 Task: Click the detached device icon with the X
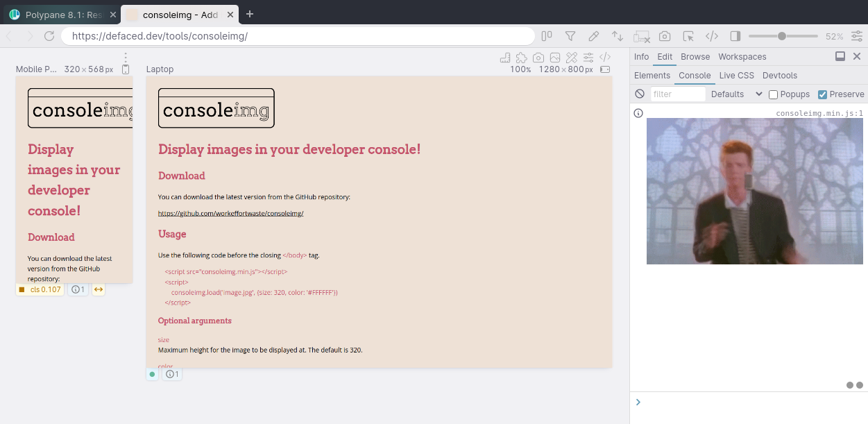tap(642, 36)
